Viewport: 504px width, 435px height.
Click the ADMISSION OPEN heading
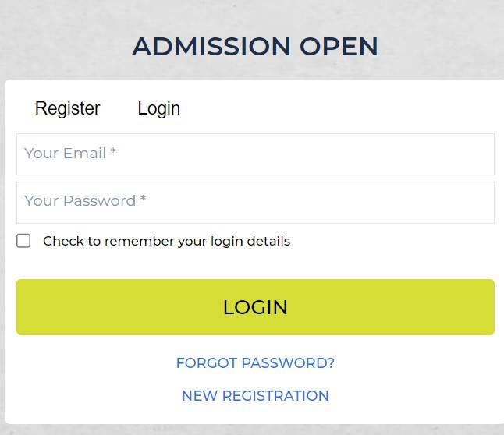coord(255,47)
